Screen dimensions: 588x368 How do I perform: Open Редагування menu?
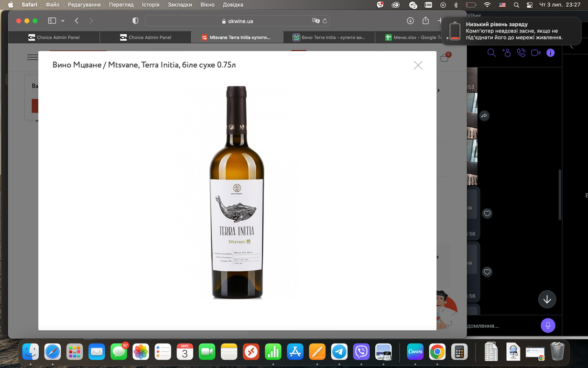84,5
